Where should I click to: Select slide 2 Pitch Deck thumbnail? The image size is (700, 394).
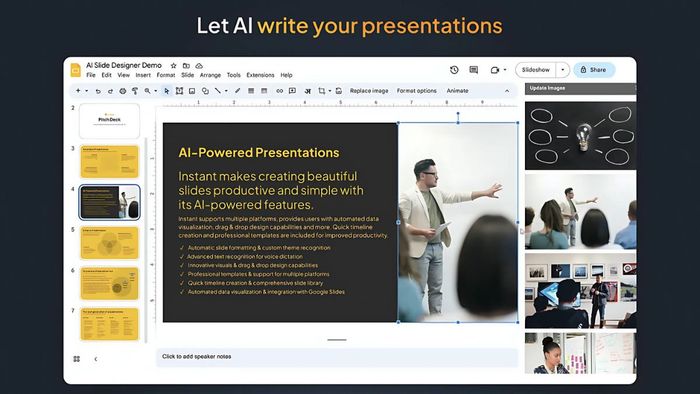(109, 121)
